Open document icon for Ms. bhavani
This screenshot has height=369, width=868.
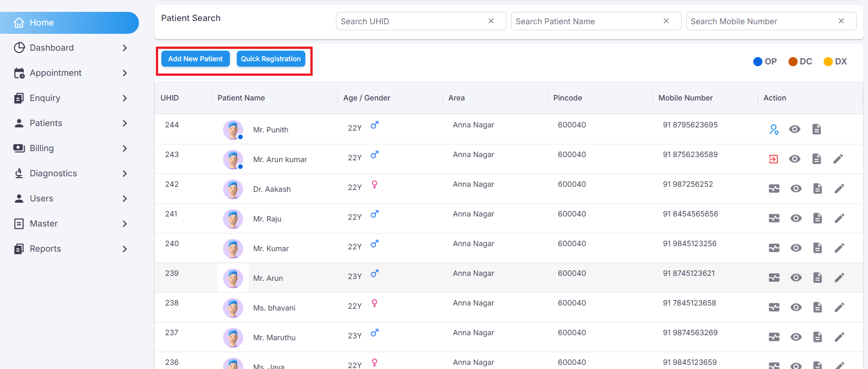point(817,307)
